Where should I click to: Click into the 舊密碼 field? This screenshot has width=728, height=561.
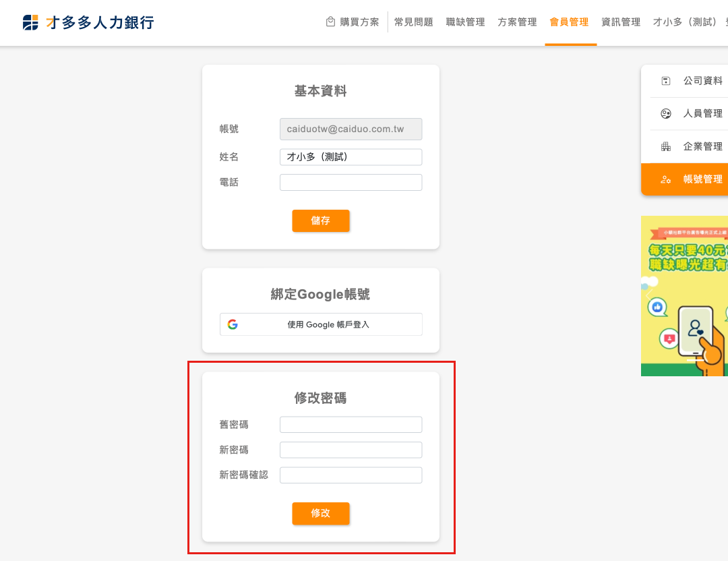(x=351, y=425)
